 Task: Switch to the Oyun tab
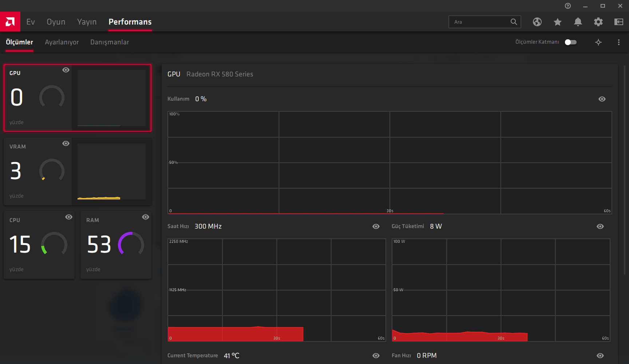tap(56, 22)
